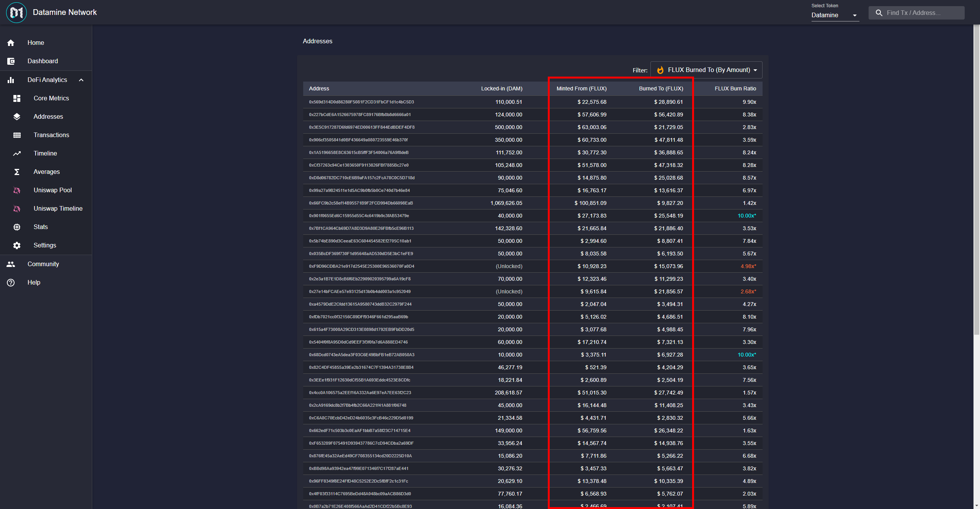Click the page vertical scrollbar
This screenshot has height=509, width=980.
(x=977, y=180)
